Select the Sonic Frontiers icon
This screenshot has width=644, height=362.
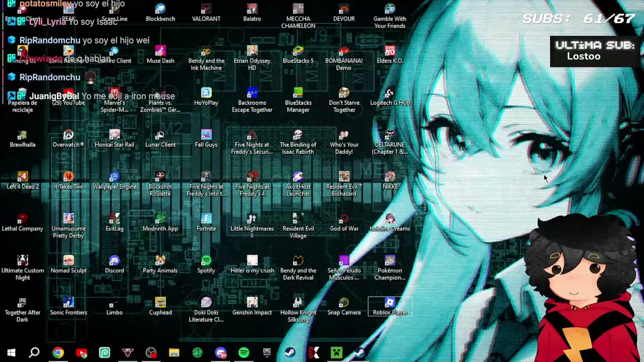point(68,307)
